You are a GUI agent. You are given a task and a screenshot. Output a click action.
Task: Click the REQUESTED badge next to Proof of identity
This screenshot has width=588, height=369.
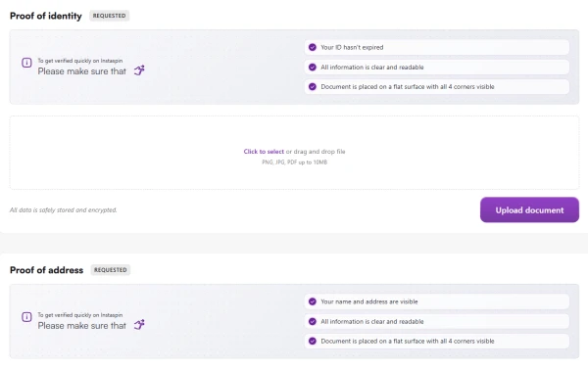click(109, 16)
